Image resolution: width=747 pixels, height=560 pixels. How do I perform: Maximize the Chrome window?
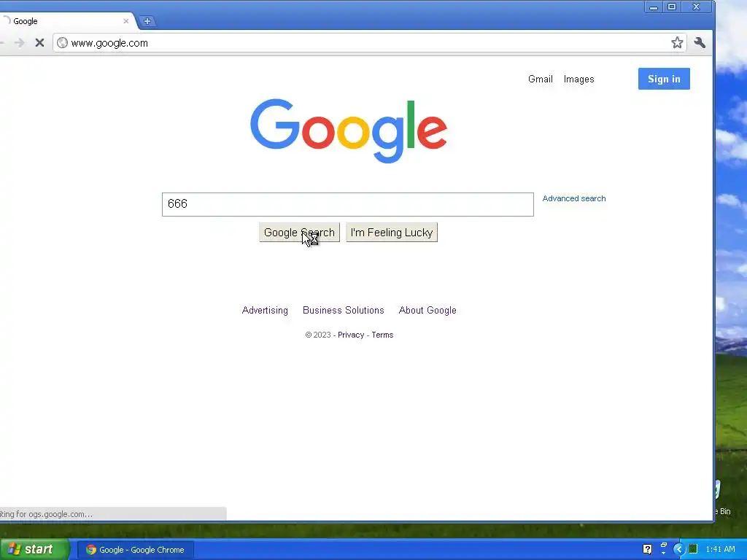[x=672, y=7]
